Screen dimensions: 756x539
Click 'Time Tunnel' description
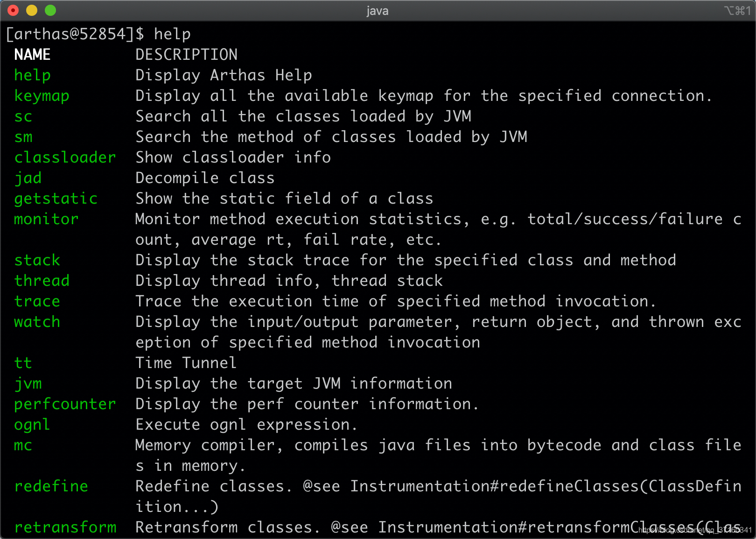click(186, 363)
